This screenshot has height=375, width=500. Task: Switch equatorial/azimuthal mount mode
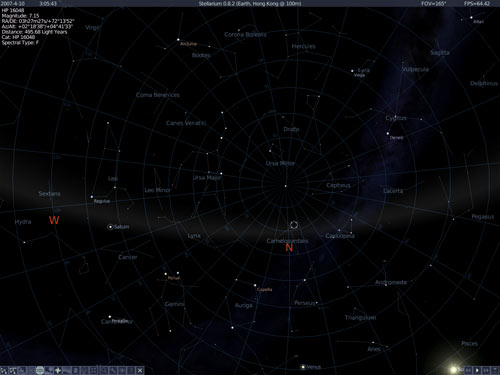tap(85, 370)
